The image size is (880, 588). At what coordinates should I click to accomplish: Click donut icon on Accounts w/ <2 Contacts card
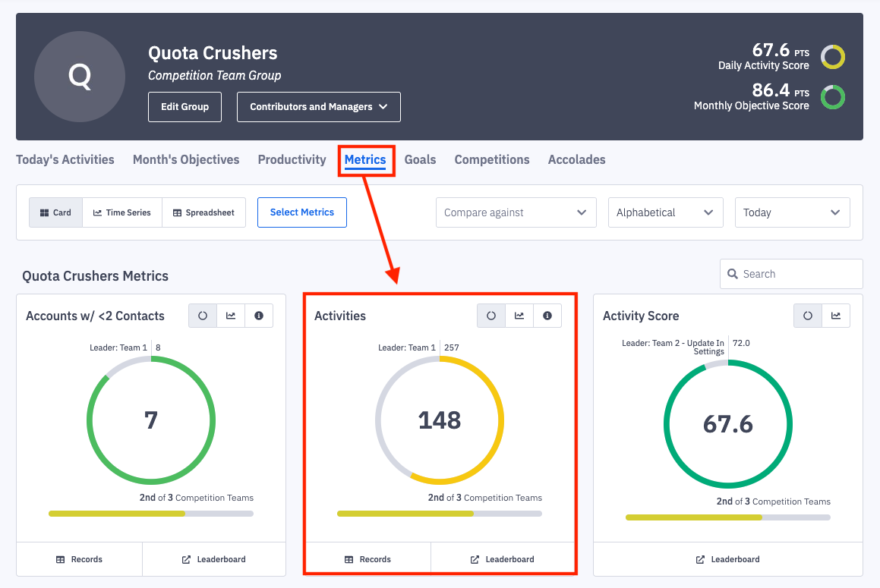coord(203,316)
